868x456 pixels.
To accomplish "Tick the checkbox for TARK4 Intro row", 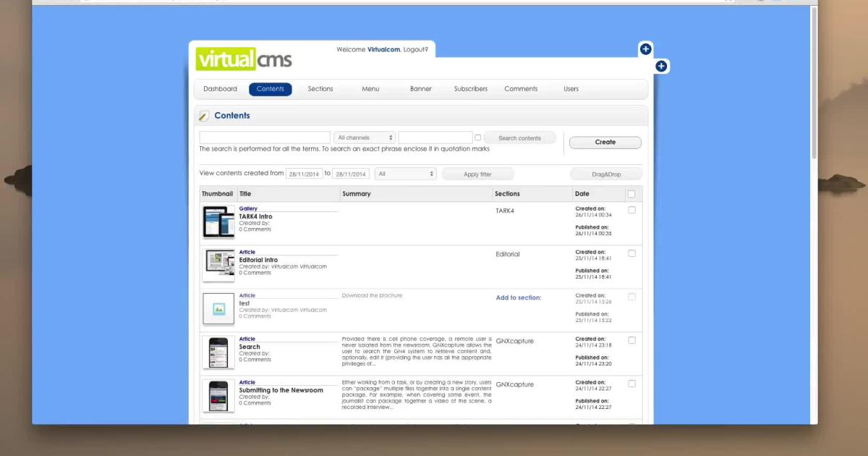I will tap(631, 210).
